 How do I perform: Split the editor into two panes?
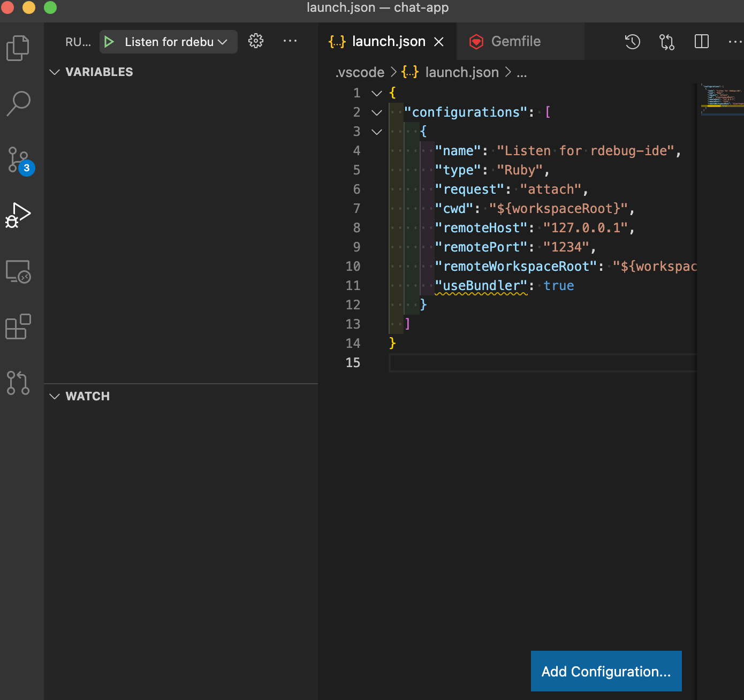[701, 41]
